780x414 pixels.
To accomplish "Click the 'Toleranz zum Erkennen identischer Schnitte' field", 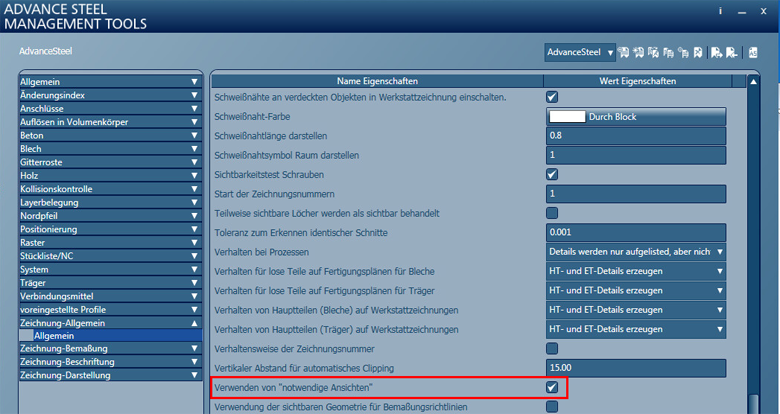I will coord(636,232).
